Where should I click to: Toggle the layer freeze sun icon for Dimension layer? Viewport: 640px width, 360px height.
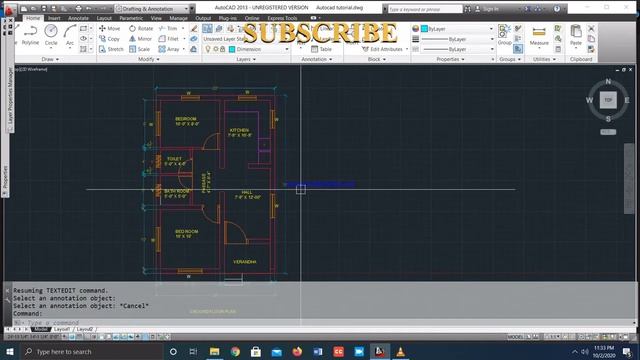tap(216, 49)
